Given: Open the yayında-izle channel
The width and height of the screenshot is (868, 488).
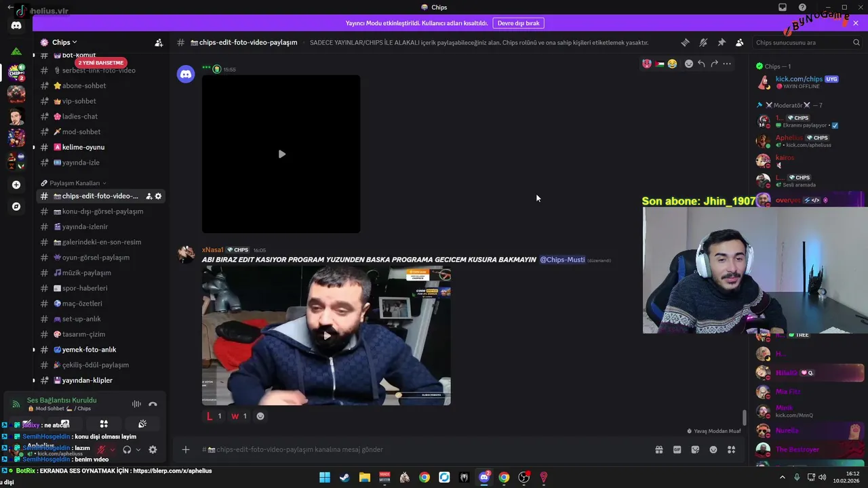Looking at the screenshot, I should tap(99, 163).
